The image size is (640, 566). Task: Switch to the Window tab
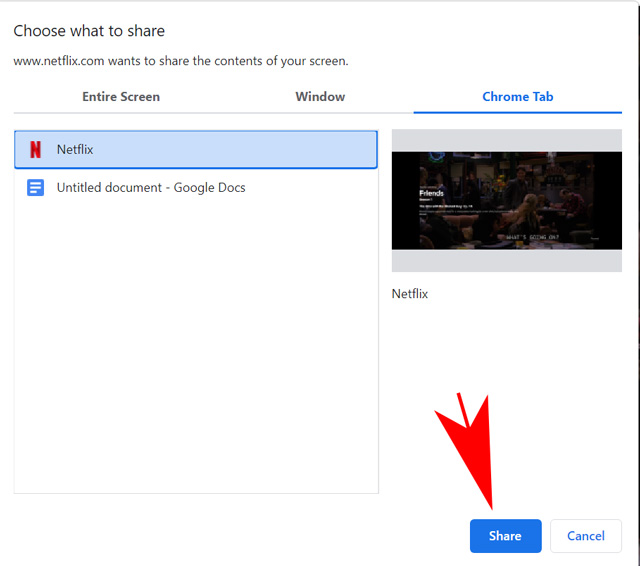click(x=320, y=97)
